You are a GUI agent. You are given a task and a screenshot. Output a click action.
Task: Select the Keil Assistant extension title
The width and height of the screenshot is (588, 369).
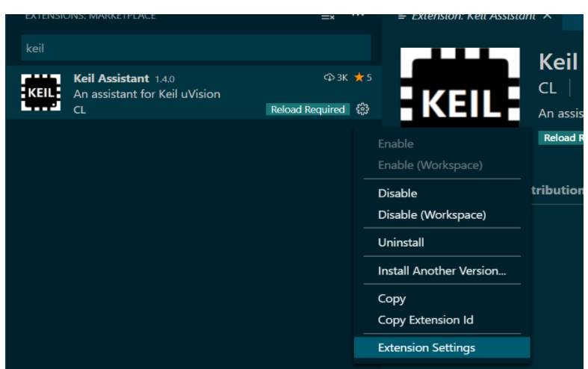(x=111, y=78)
